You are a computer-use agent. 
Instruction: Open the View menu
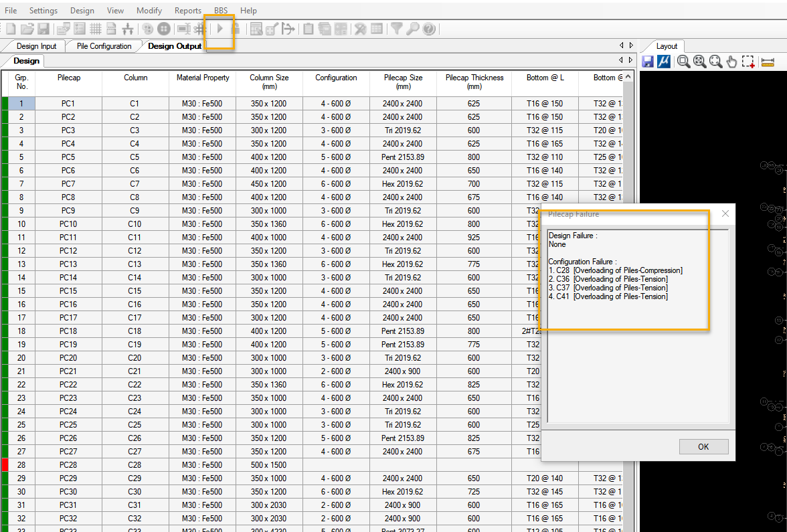coord(115,10)
